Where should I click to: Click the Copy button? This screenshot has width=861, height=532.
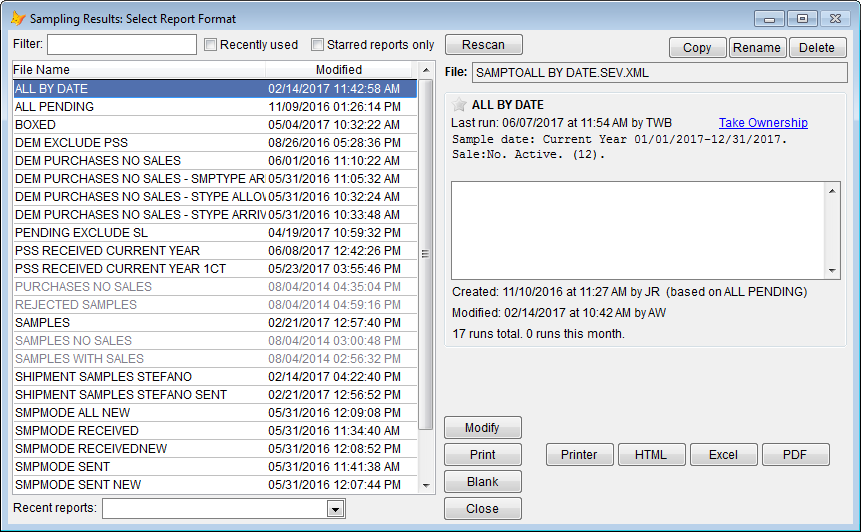[697, 48]
